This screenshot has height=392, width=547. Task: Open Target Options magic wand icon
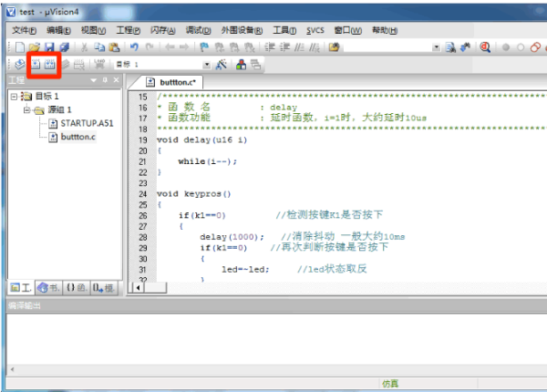coord(221,64)
